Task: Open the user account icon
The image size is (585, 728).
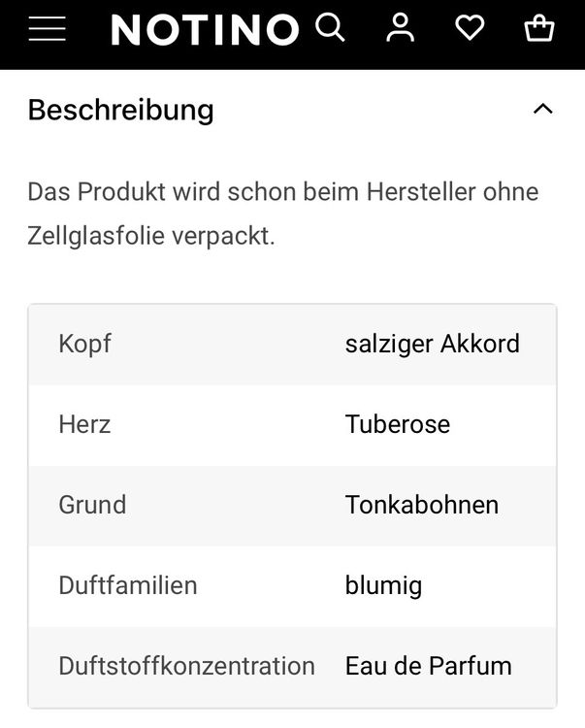Action: point(401,28)
